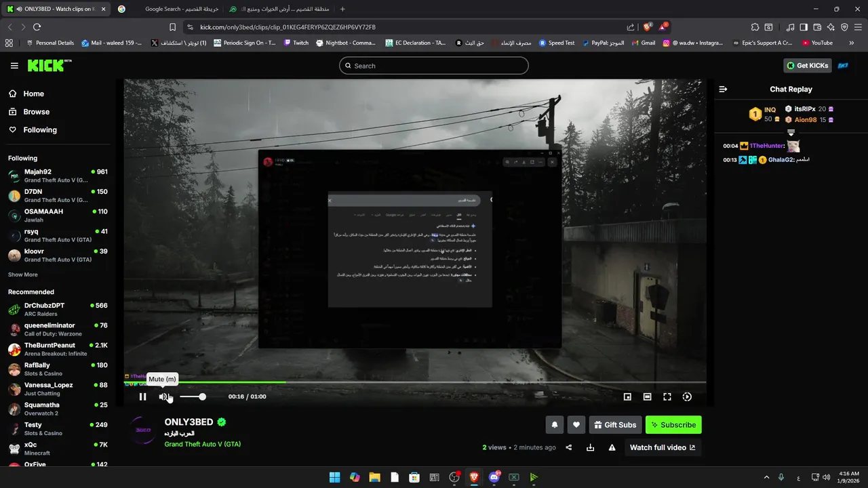Download the clip with the download icon

(x=590, y=447)
